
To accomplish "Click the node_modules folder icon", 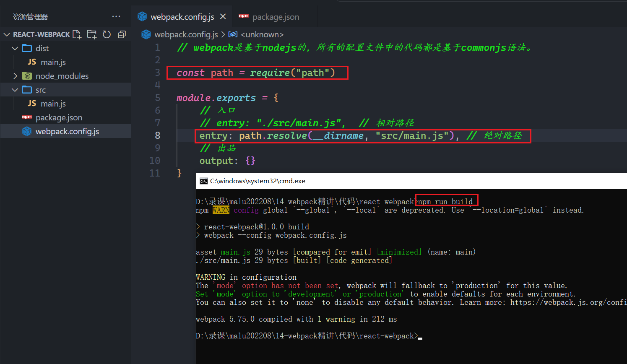I will 27,76.
